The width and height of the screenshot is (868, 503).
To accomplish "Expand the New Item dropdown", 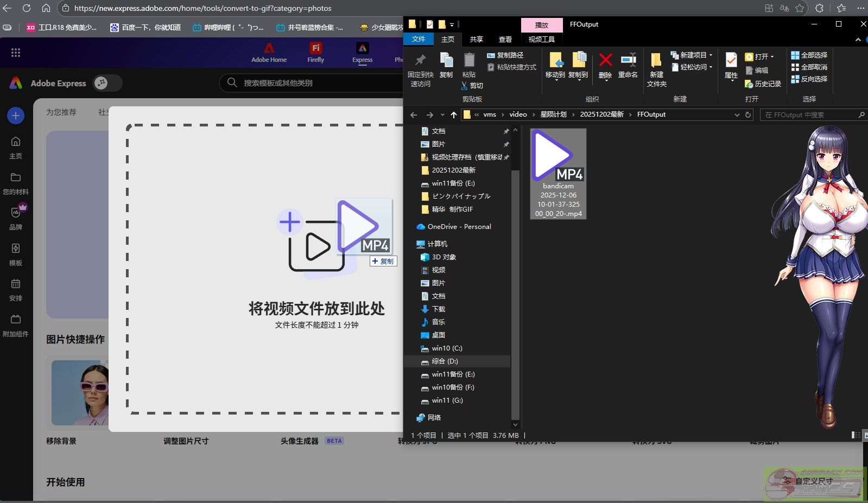I will [x=711, y=55].
